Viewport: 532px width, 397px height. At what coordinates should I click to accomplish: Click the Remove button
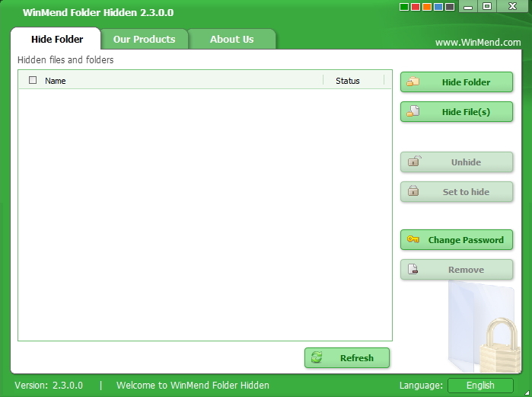tap(457, 270)
